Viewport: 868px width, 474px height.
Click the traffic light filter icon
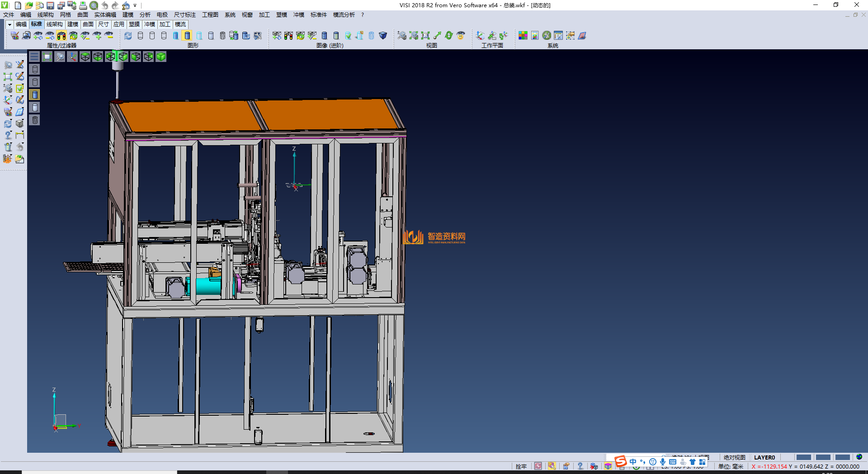[61, 36]
